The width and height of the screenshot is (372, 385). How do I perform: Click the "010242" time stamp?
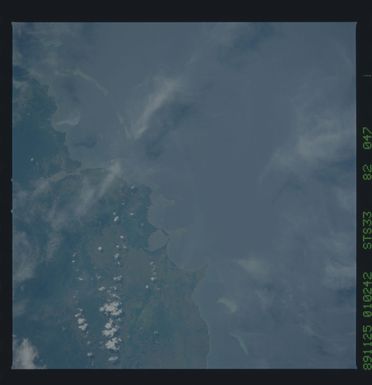[367, 294]
